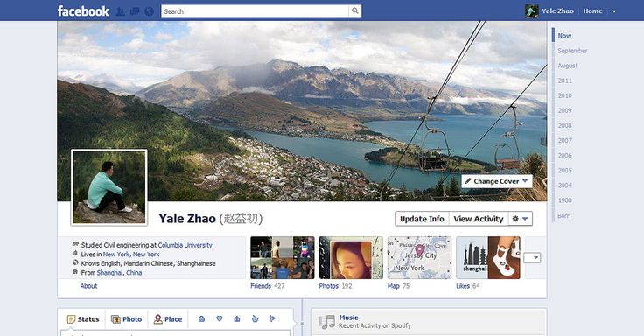Open Map thumbnail showing Jersey City
Screen dimensions: 644x336
pyautogui.click(x=420, y=257)
